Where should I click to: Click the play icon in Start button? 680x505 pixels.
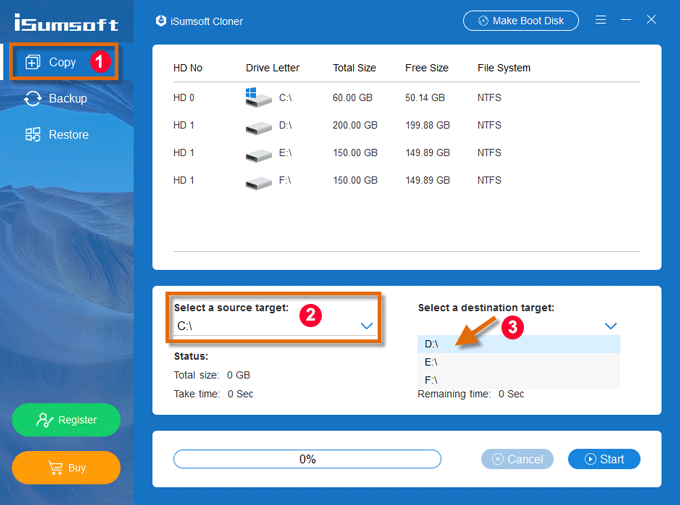click(590, 459)
